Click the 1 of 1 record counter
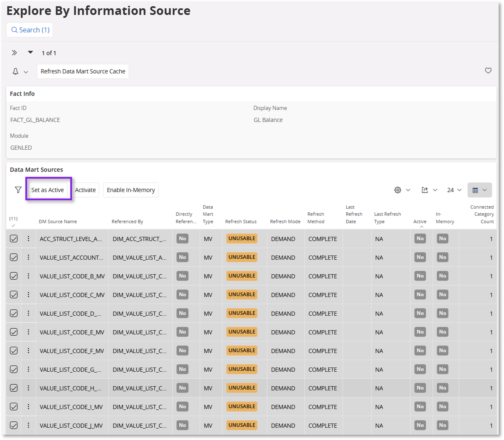Screen dimensions: 504x440 tap(49, 53)
